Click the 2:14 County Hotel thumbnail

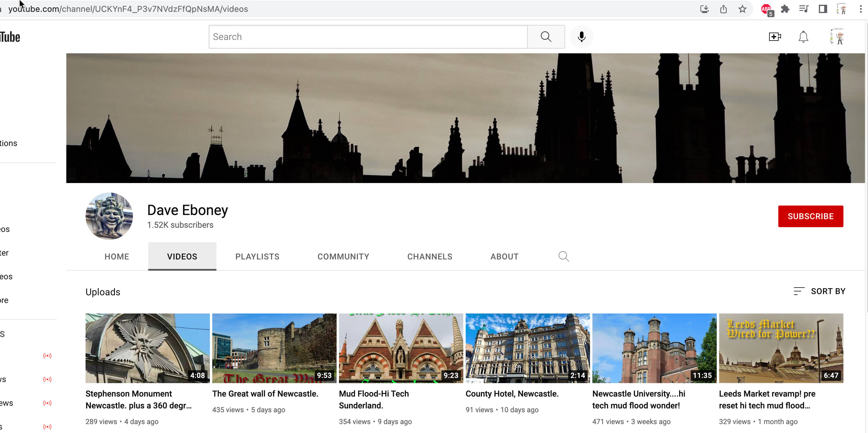527,348
